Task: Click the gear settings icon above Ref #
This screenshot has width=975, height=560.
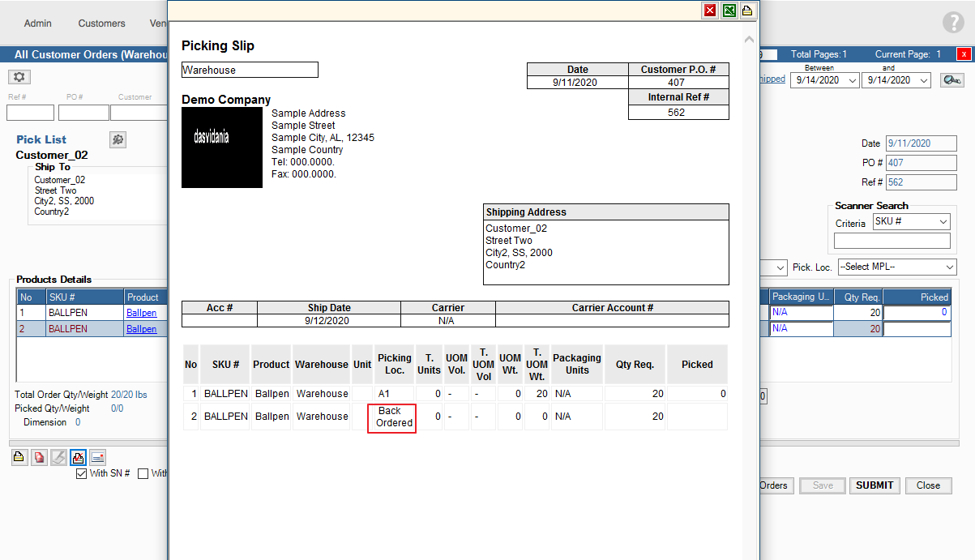Action: [x=19, y=77]
